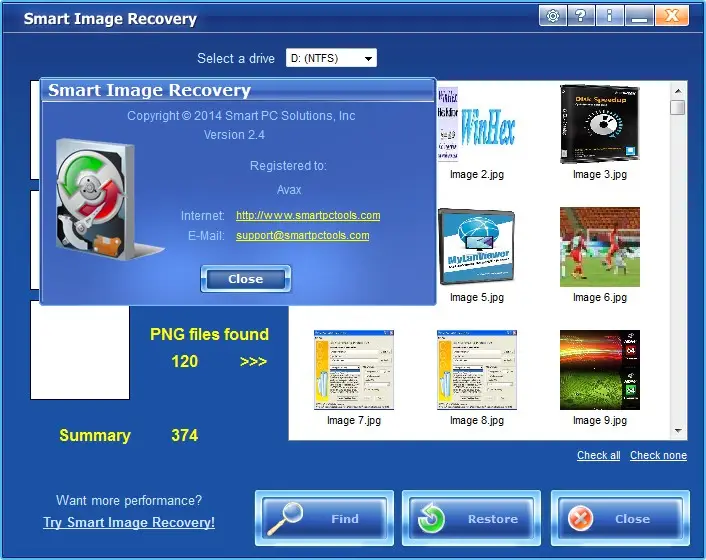Minimize the Smart Image Recovery window
Screen dimensions: 706x560
coord(639,16)
